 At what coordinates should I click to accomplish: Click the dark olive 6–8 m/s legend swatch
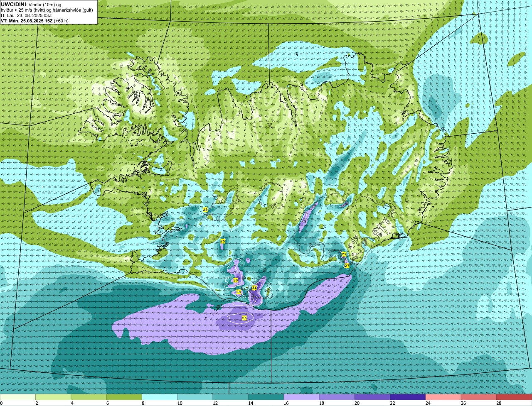point(124,397)
